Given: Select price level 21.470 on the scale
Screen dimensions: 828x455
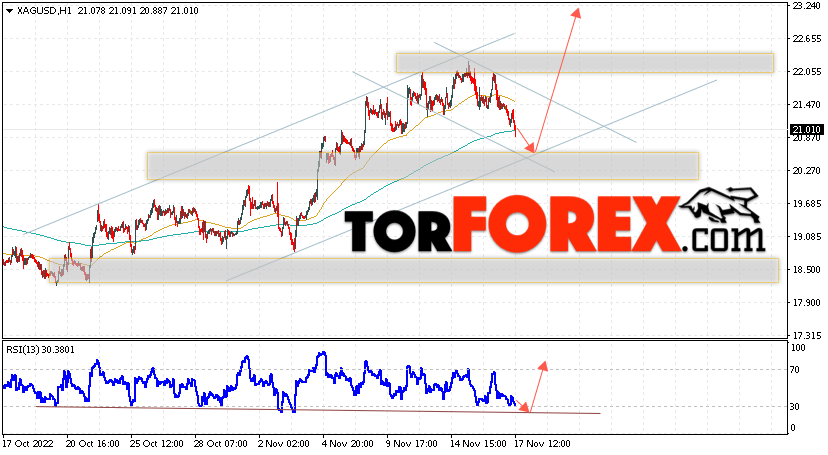Looking at the screenshot, I should coord(806,105).
